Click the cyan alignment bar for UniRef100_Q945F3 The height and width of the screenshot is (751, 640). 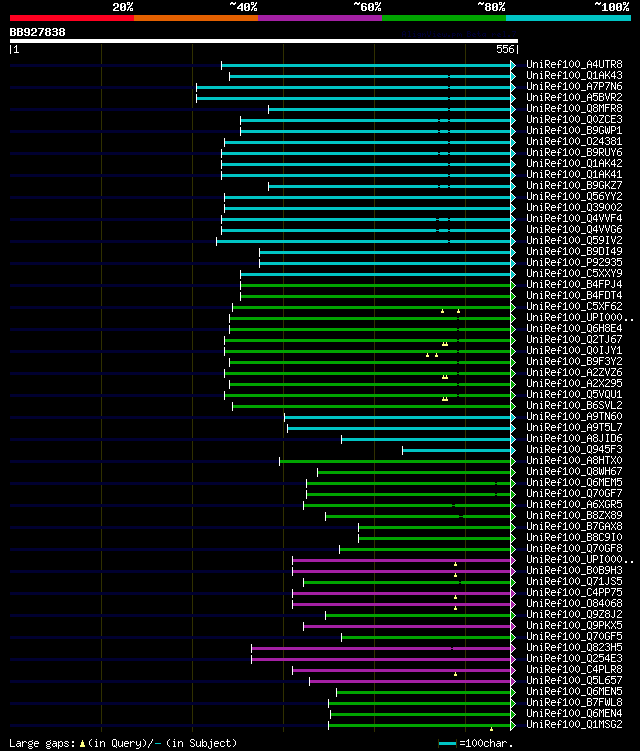point(457,450)
